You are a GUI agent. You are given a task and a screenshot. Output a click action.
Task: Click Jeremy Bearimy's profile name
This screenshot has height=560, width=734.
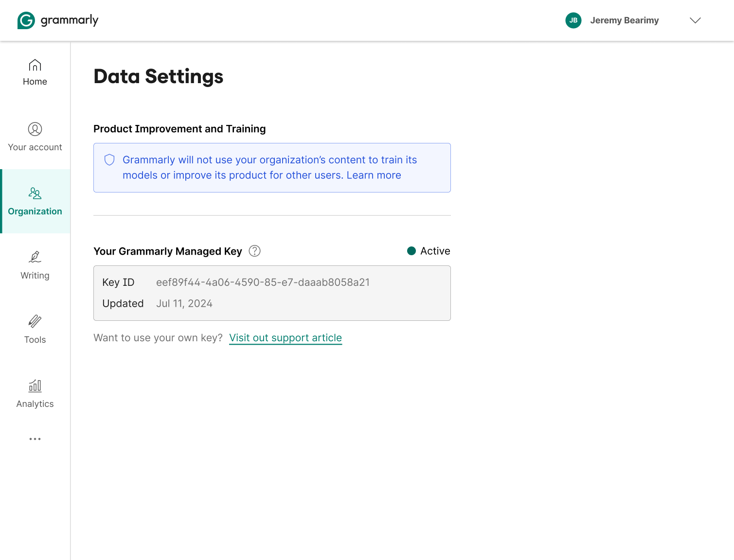[625, 20]
